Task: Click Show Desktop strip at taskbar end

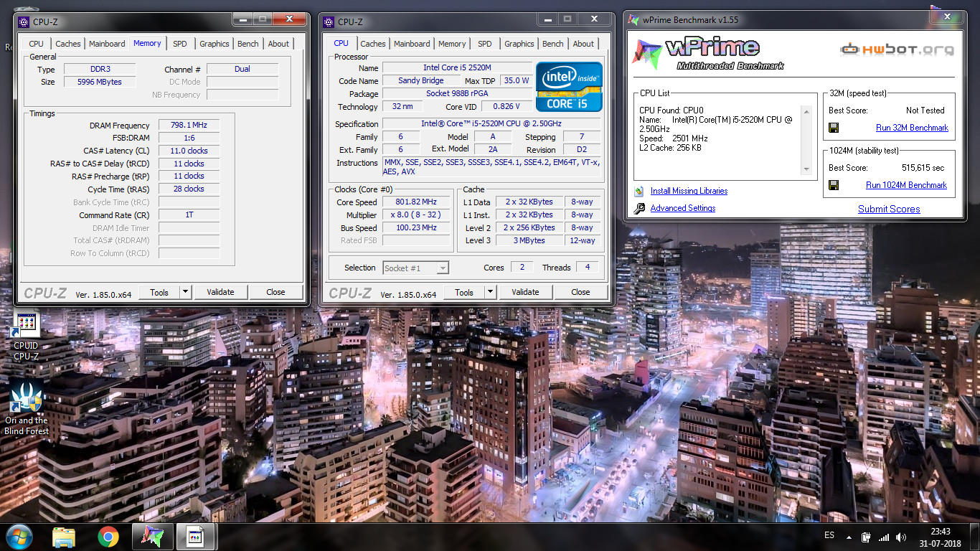Action: click(975, 537)
